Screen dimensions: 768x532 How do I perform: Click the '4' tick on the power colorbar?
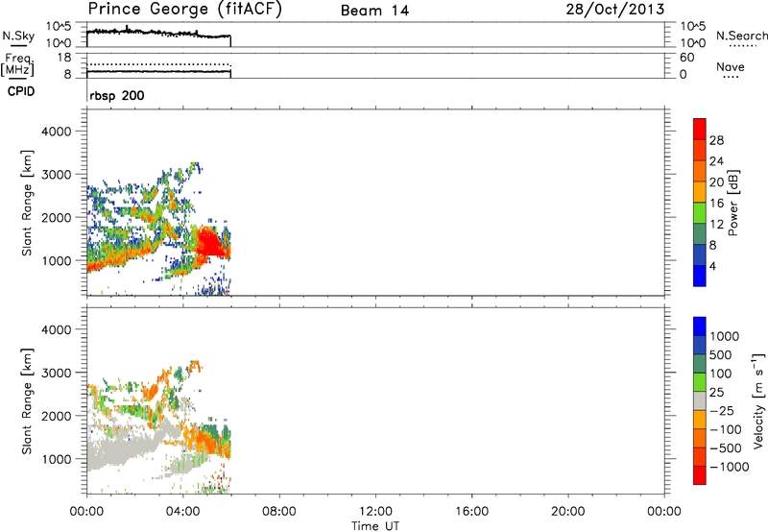pos(712,266)
